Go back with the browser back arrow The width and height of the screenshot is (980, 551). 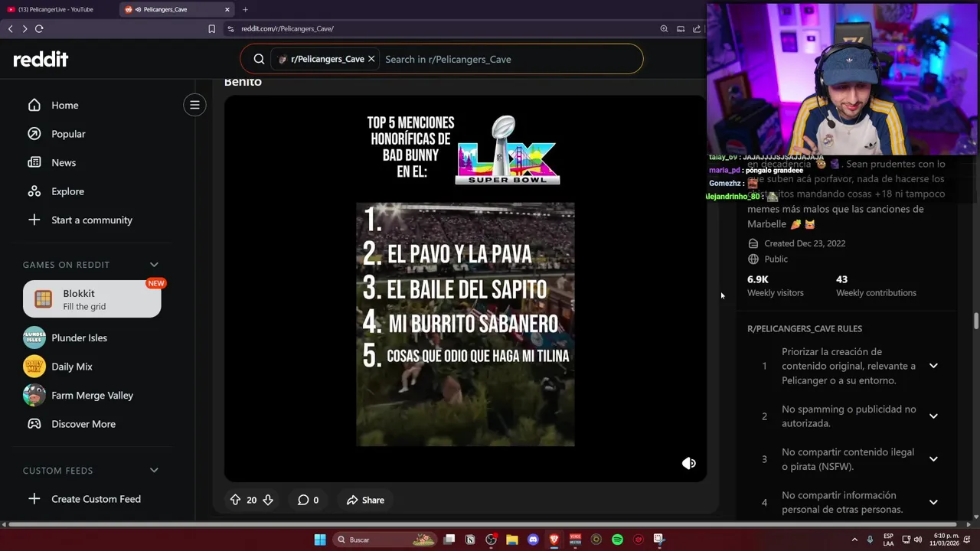[x=10, y=28]
